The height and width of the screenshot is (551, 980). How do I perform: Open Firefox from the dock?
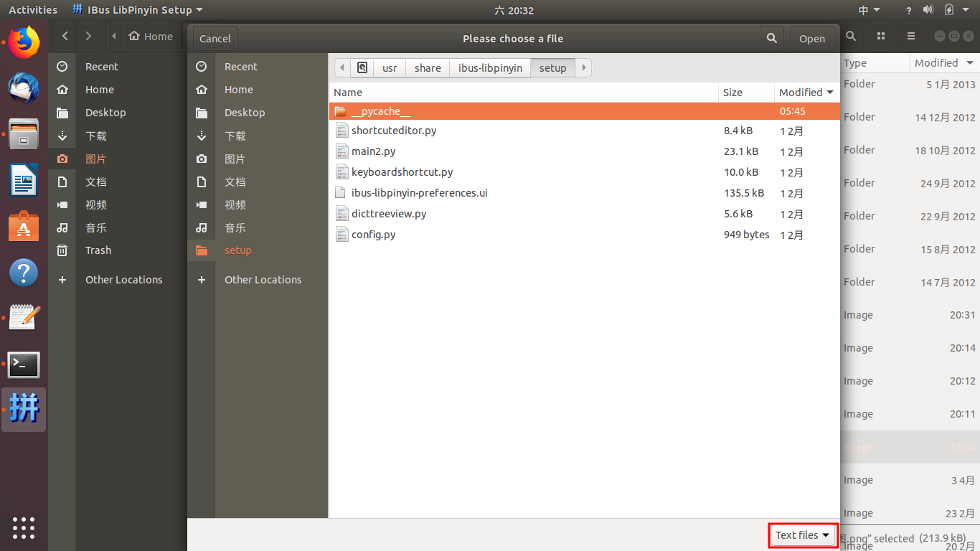[24, 42]
